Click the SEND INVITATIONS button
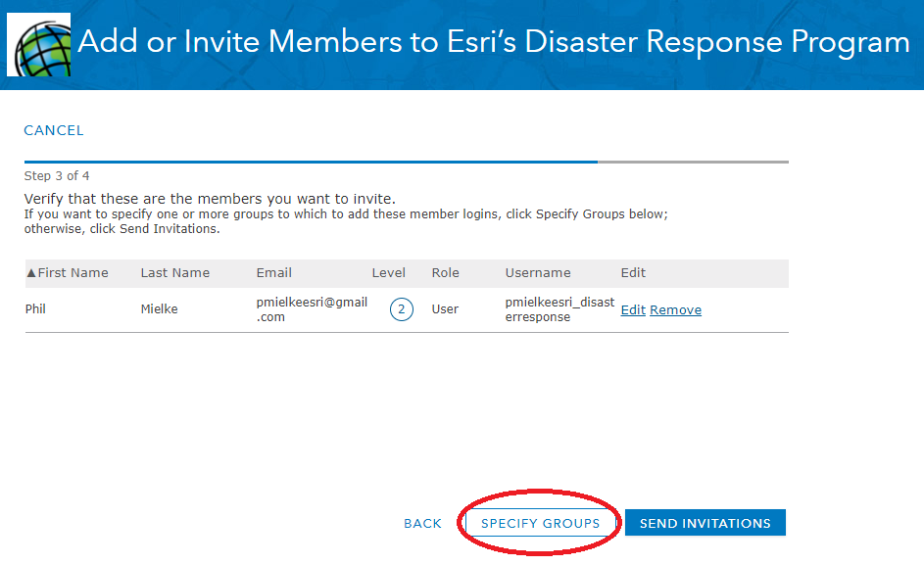Viewport: 924px width, 565px height. pos(705,523)
